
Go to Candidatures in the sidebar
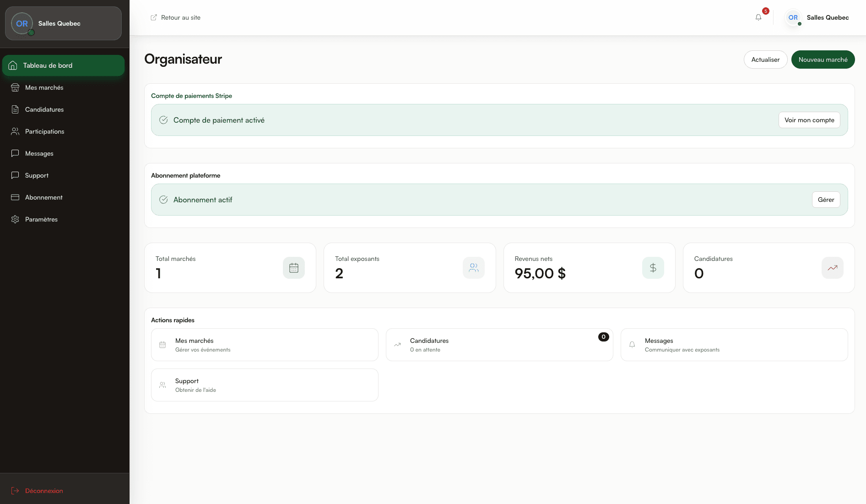pyautogui.click(x=44, y=109)
